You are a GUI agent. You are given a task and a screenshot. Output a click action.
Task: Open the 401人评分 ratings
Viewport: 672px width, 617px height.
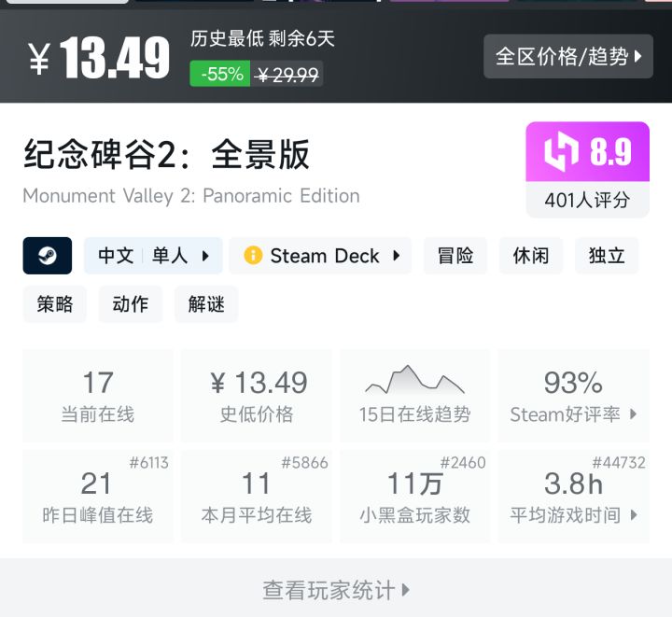tap(587, 200)
